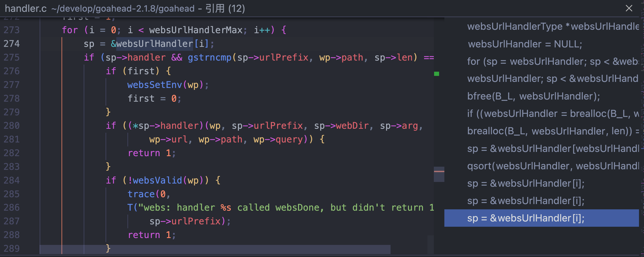Select reference 'if ((websUrlHandler = brealloc(B_L'
This screenshot has width=644, height=257.
pos(541,113)
